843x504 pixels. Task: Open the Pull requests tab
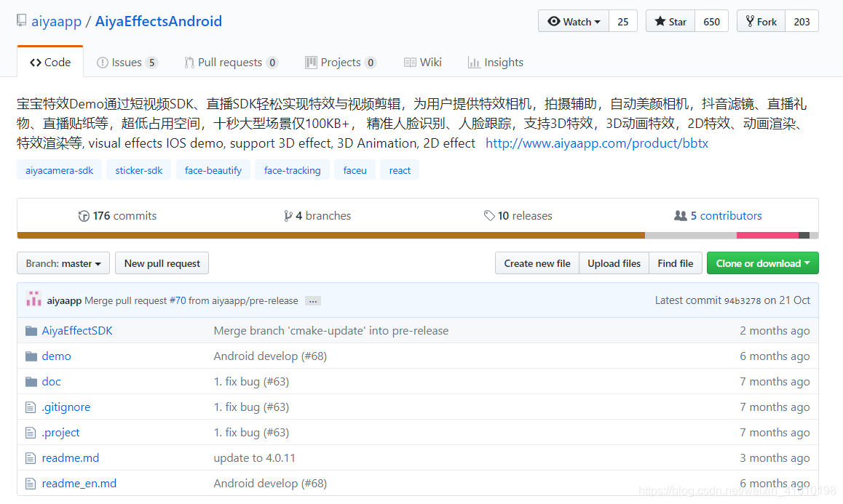(x=231, y=63)
